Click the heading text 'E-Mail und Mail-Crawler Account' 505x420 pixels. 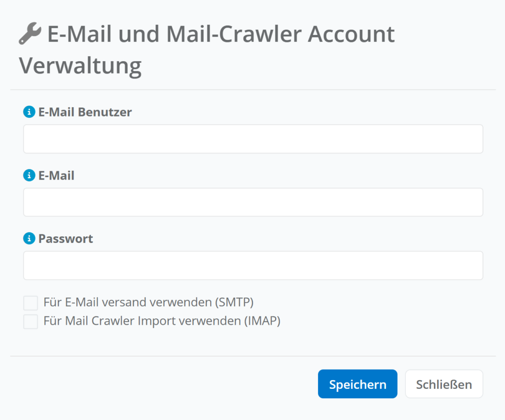221,35
